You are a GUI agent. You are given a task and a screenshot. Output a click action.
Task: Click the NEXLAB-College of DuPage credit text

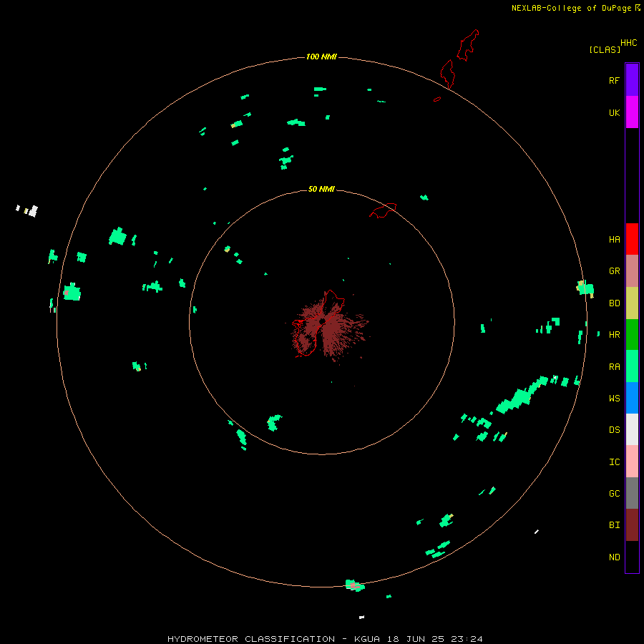click(571, 8)
